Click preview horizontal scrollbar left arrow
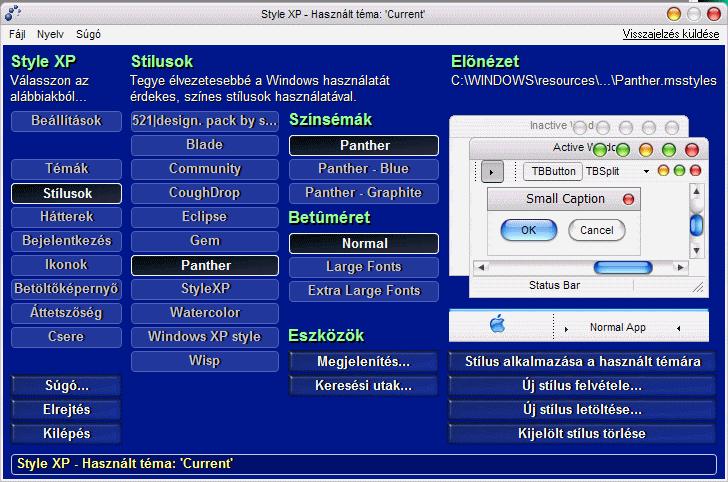Image resolution: width=728 pixels, height=482 pixels. 481,267
